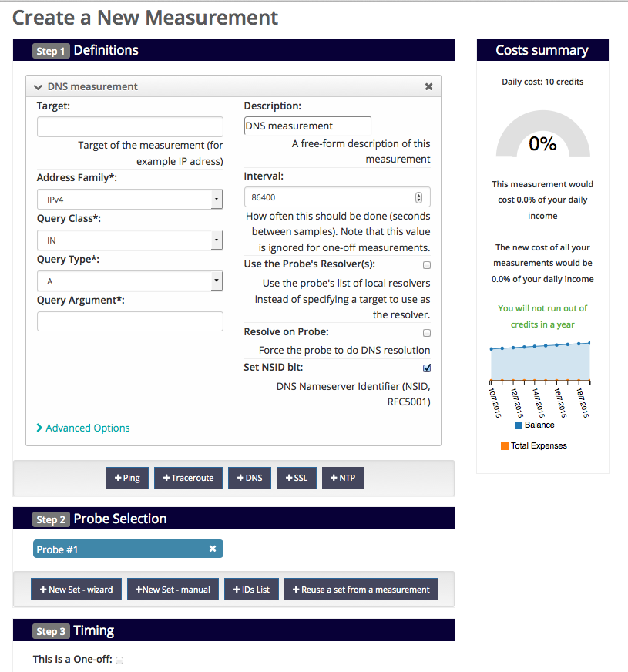The width and height of the screenshot is (628, 672).
Task: Add a Ping measurement
Action: [x=127, y=478]
